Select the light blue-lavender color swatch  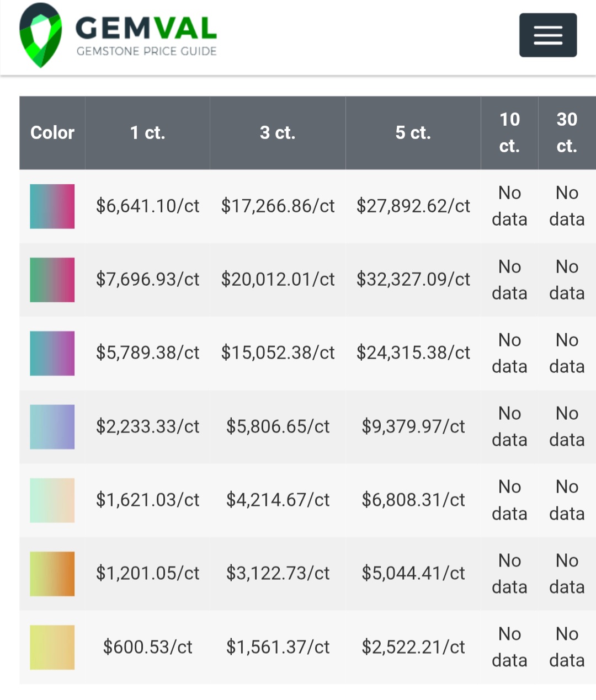(52, 426)
